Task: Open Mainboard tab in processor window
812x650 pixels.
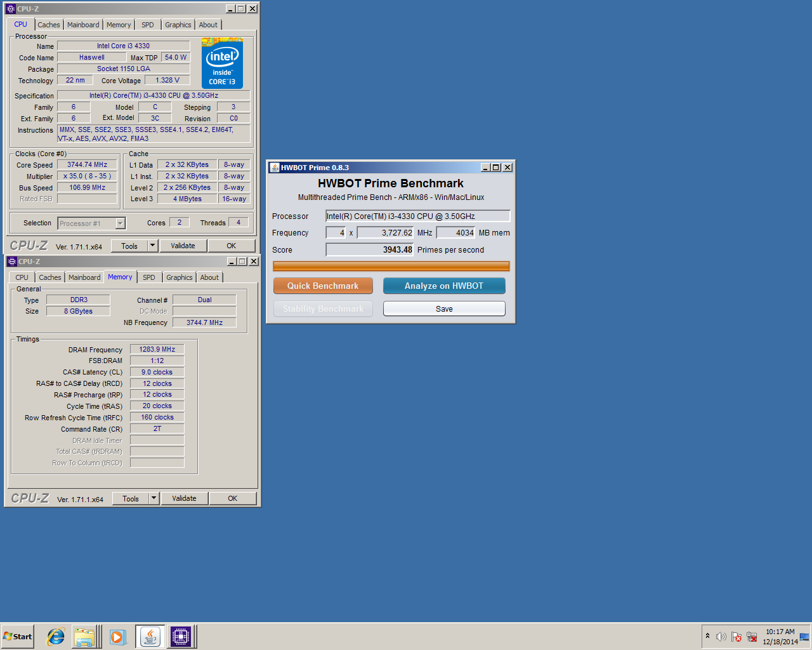Action: [x=83, y=25]
